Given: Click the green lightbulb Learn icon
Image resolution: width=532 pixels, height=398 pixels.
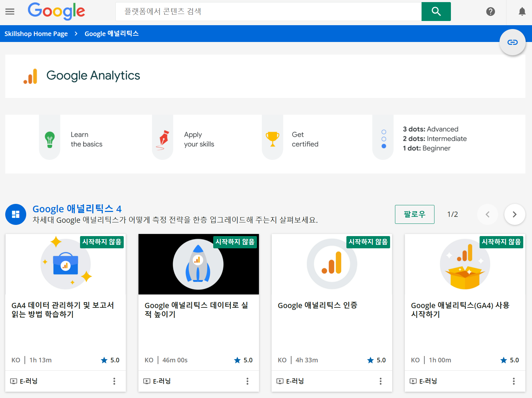Looking at the screenshot, I should [50, 140].
